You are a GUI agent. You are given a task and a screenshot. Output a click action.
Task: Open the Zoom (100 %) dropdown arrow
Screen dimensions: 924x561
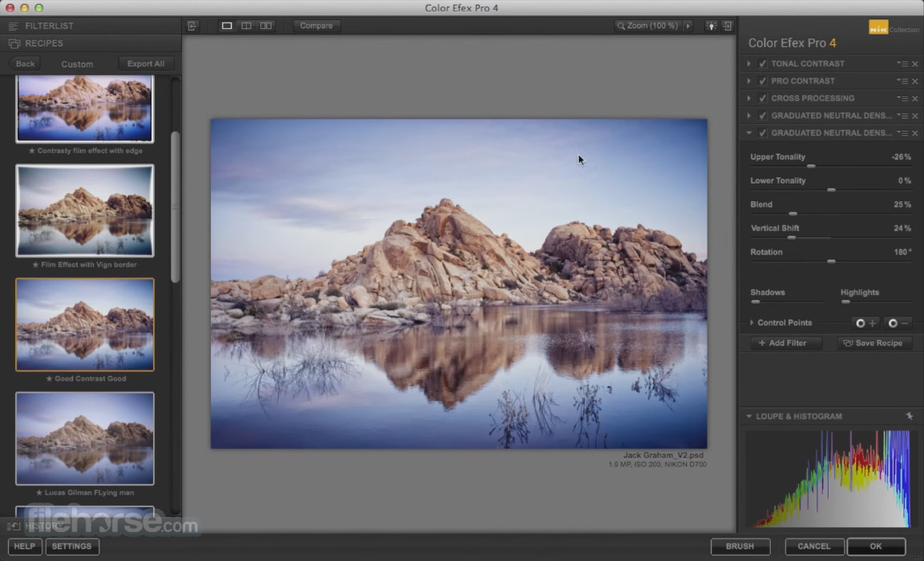tap(688, 26)
